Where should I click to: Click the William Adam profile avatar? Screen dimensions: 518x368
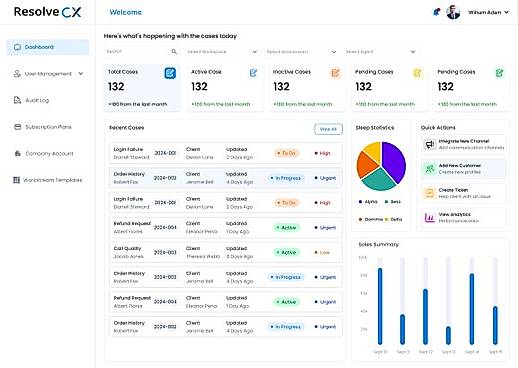pos(453,12)
